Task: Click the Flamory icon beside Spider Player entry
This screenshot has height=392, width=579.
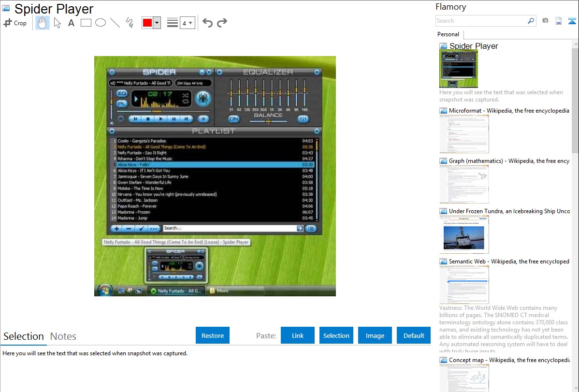Action: click(x=443, y=46)
